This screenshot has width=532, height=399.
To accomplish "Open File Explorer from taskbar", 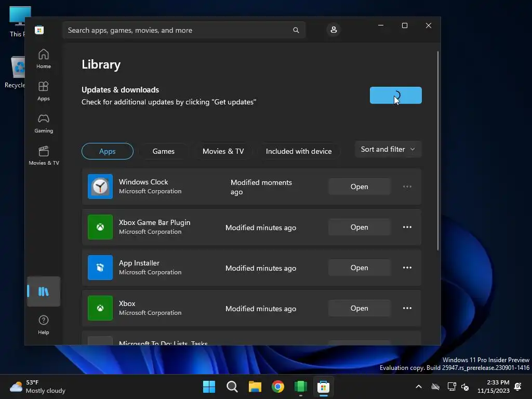I will pyautogui.click(x=255, y=387).
